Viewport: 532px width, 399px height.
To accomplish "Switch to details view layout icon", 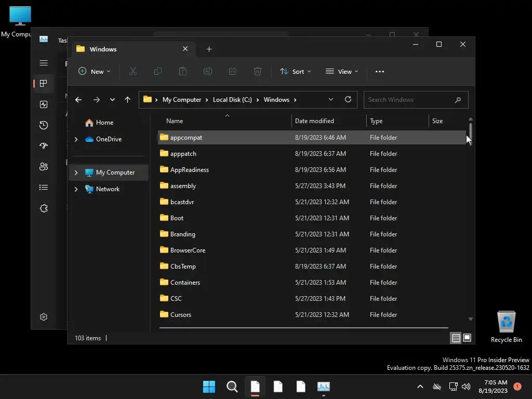I will [456, 338].
